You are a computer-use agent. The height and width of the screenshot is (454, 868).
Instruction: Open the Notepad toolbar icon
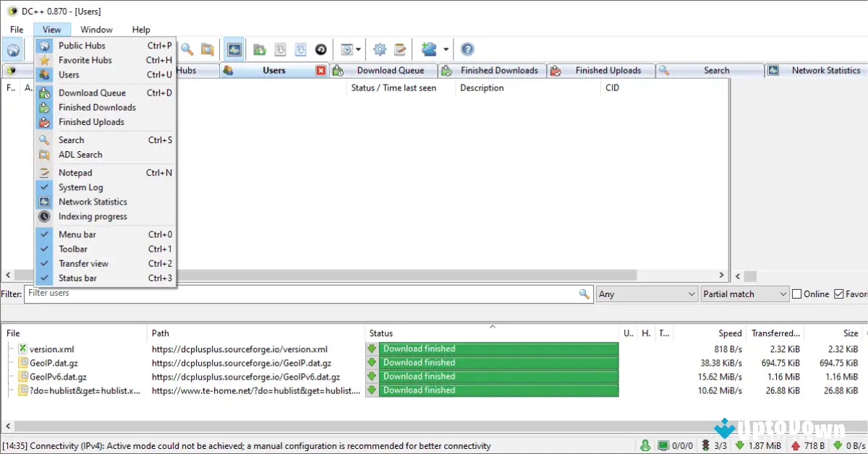[x=400, y=49]
